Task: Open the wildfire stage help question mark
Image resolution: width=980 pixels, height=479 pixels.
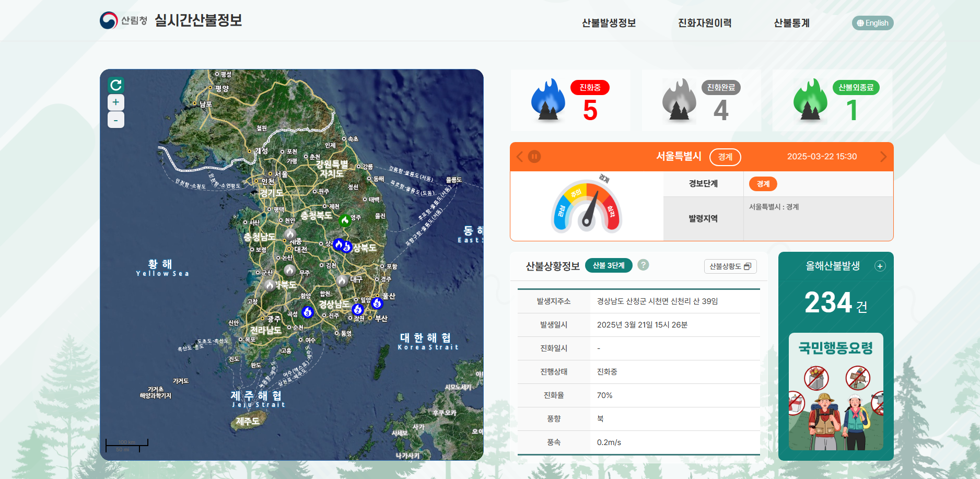Action: pos(644,265)
